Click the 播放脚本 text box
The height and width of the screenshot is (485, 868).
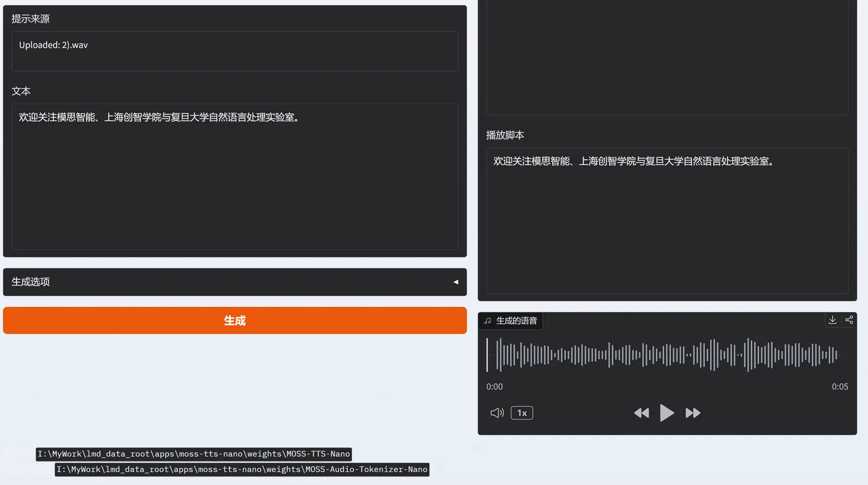(x=667, y=221)
